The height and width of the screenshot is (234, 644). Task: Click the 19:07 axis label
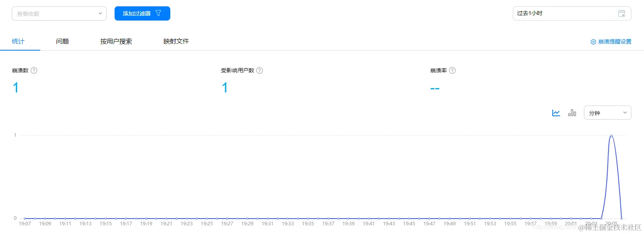point(25,224)
